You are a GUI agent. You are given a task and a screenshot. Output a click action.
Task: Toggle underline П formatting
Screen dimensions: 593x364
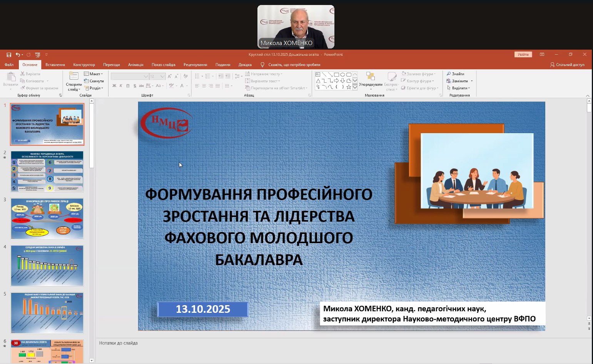pos(128,86)
